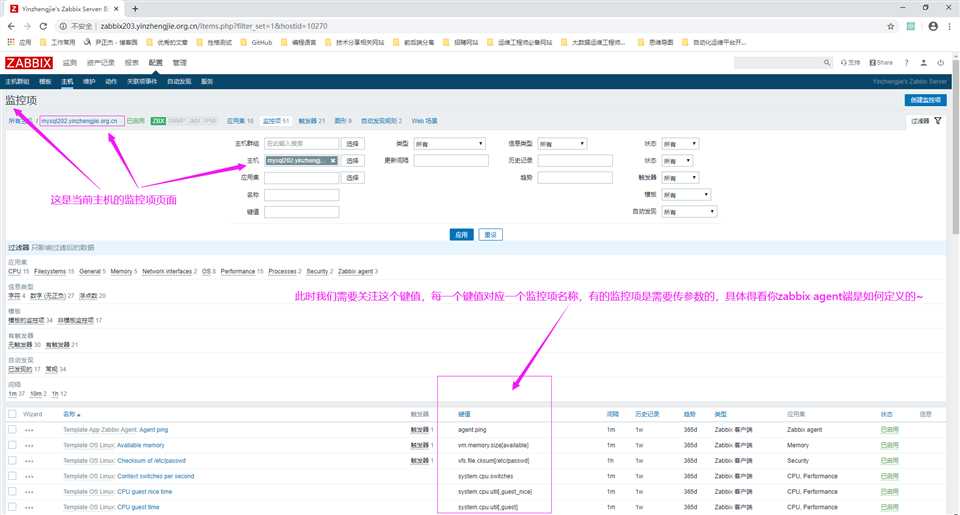Click the 已启用 status of Agent ping
Screen dimensions: 960x515
[889, 430]
